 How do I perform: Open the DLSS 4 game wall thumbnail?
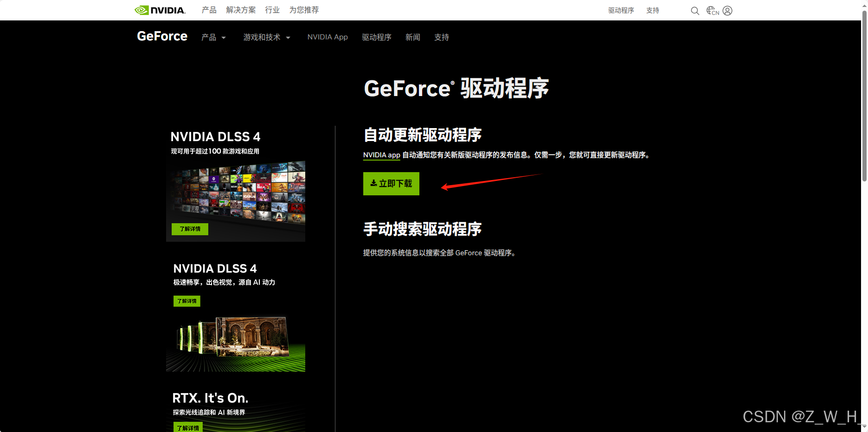pyautogui.click(x=236, y=200)
